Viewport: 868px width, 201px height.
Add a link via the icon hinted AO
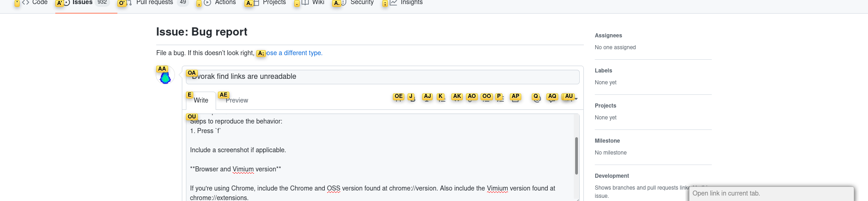(471, 99)
